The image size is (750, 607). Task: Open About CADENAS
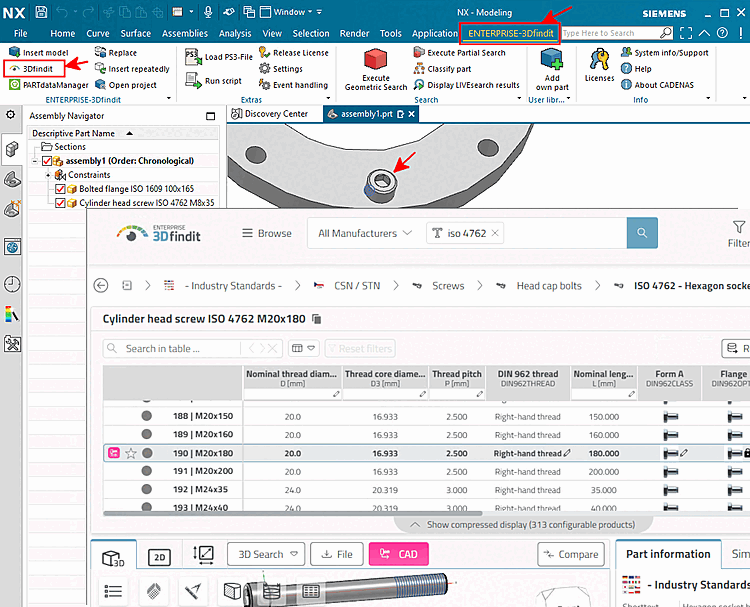pos(657,85)
